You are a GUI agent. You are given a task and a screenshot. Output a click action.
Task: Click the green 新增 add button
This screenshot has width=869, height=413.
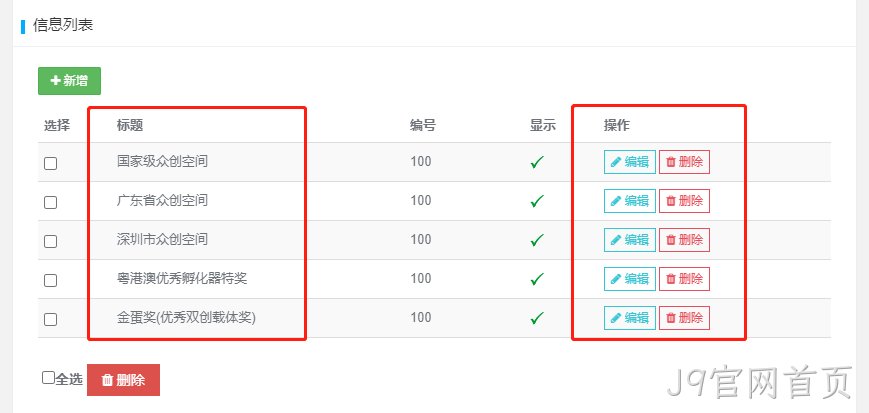tap(69, 81)
